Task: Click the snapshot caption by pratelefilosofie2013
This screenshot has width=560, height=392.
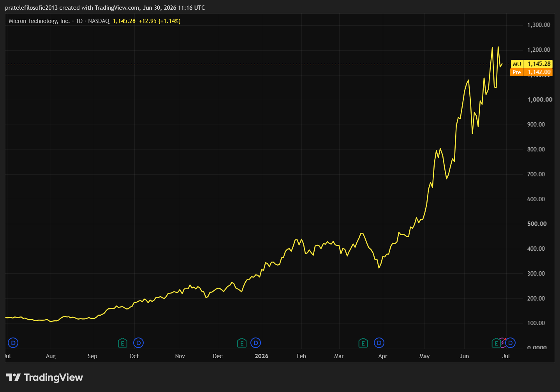Action: [x=105, y=8]
